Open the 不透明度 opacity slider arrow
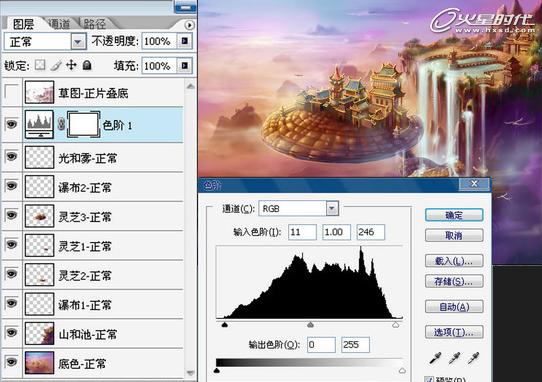 [x=185, y=41]
